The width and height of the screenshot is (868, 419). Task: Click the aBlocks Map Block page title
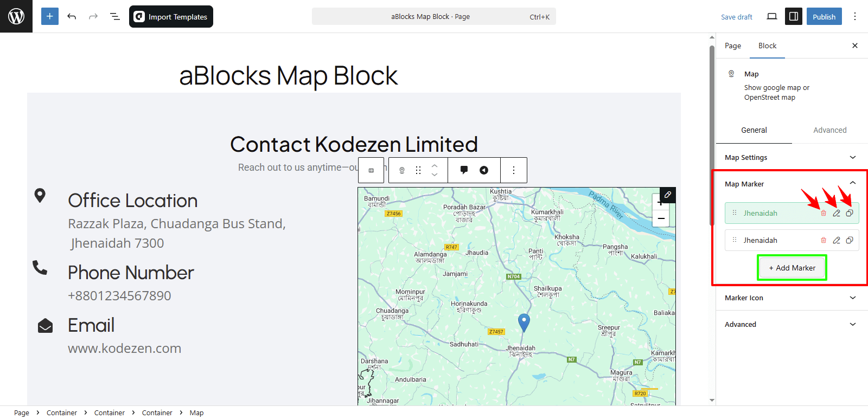[288, 75]
